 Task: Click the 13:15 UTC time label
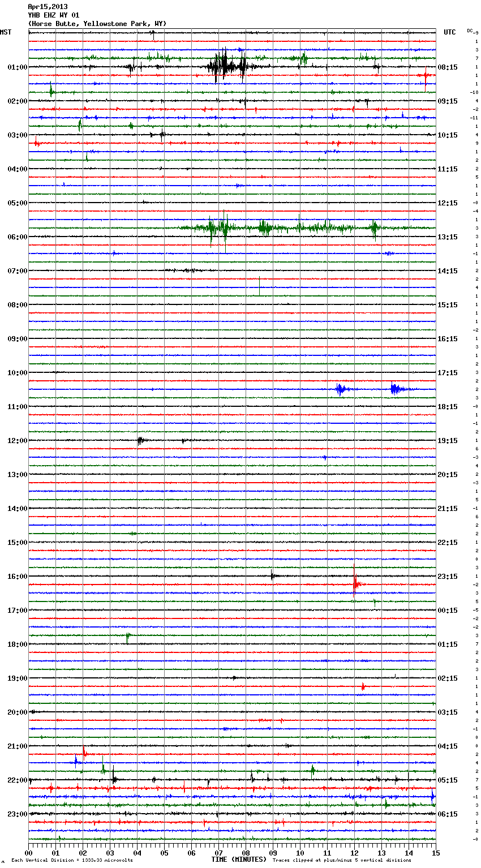tap(448, 237)
